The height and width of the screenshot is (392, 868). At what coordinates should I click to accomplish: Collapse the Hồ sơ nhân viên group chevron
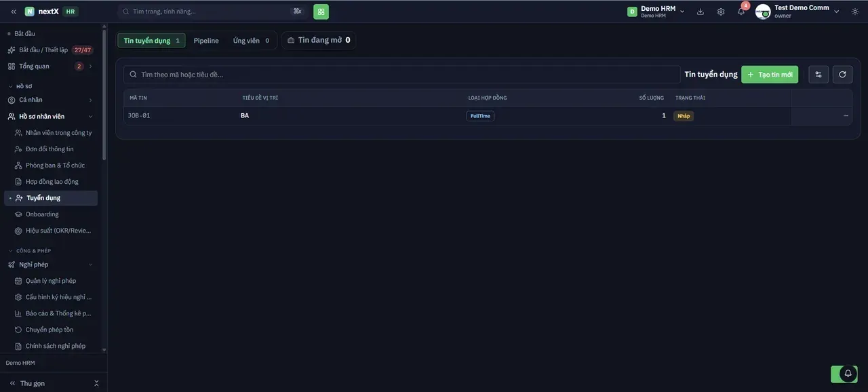91,117
